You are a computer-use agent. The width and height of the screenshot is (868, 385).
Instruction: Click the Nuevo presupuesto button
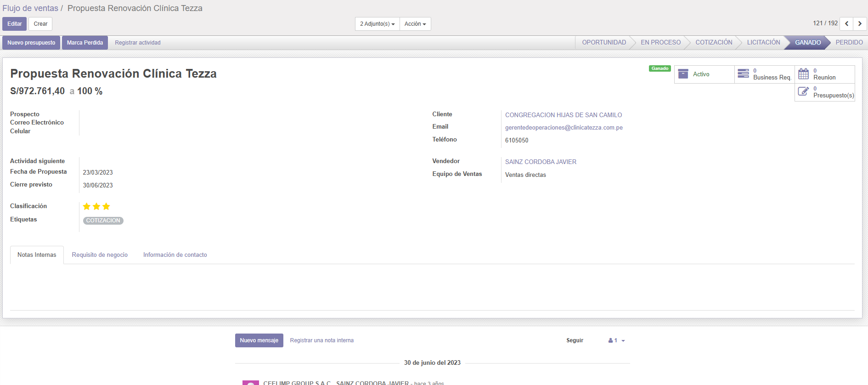point(31,43)
